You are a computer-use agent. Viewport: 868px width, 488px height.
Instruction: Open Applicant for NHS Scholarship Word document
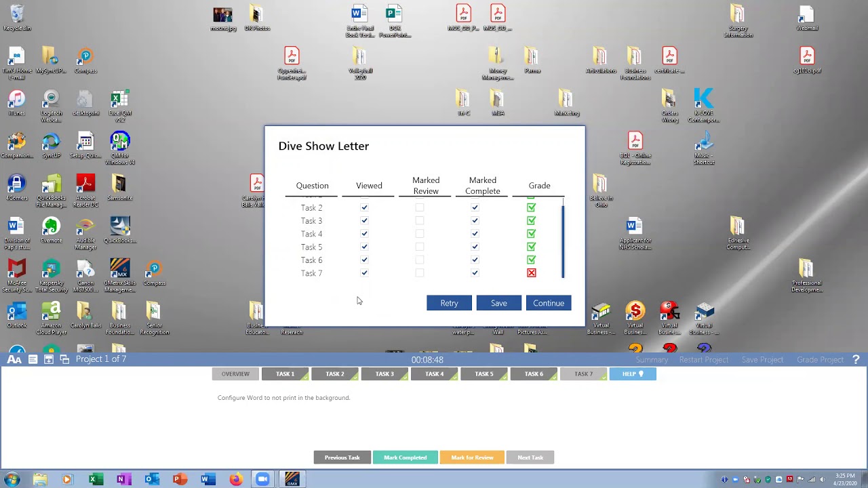[635, 234]
